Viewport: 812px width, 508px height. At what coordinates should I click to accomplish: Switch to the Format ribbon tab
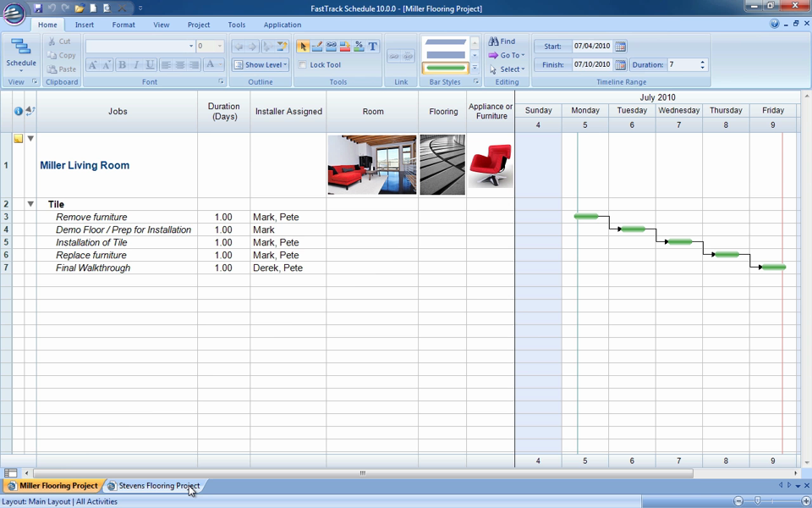(123, 25)
